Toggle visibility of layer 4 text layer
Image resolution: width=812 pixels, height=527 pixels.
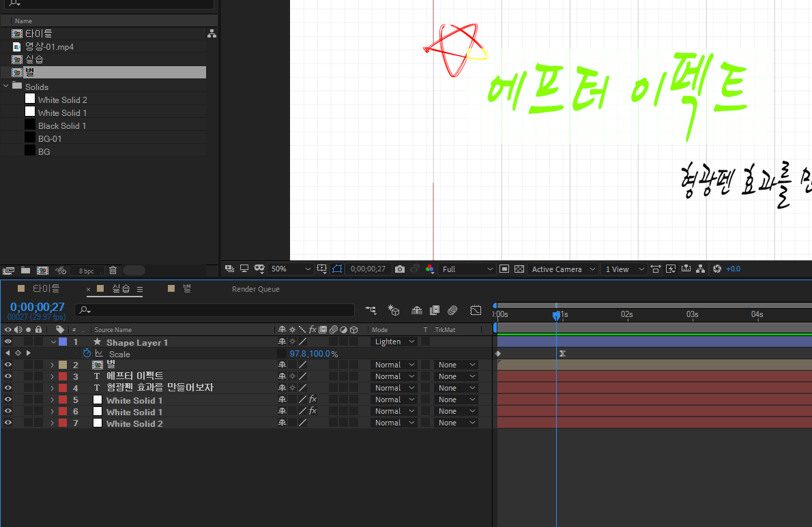tap(8, 387)
